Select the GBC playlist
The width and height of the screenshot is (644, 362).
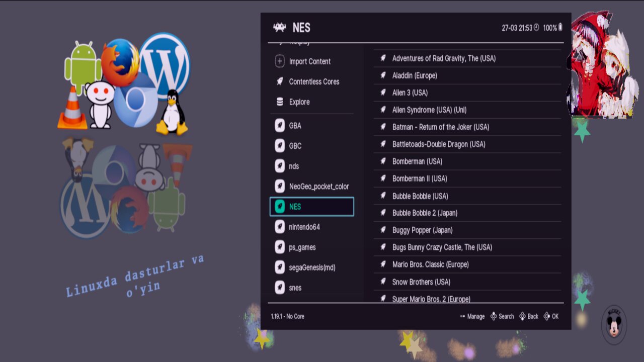click(x=311, y=146)
